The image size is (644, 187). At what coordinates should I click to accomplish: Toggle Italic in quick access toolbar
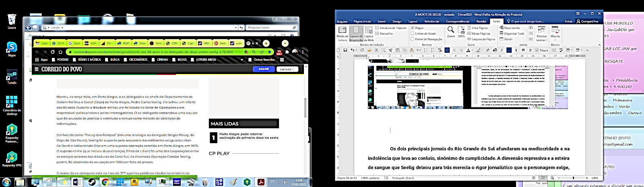click(502, 50)
